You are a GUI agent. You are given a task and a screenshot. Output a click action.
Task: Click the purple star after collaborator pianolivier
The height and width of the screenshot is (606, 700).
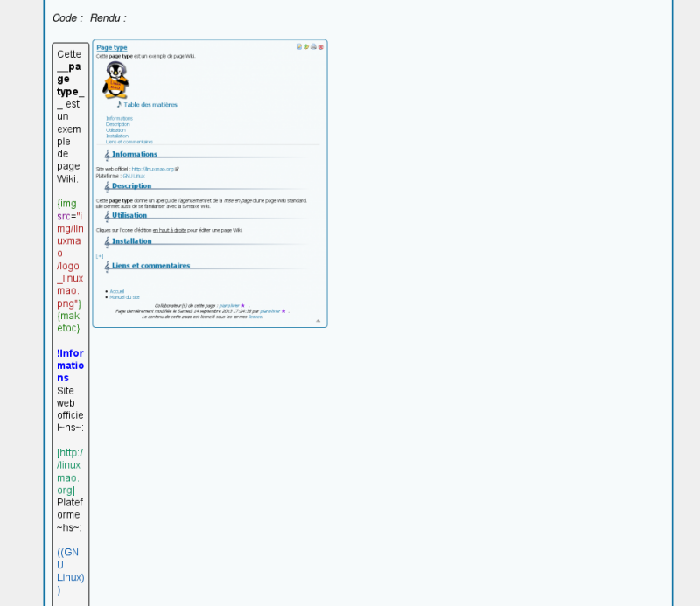point(243,306)
